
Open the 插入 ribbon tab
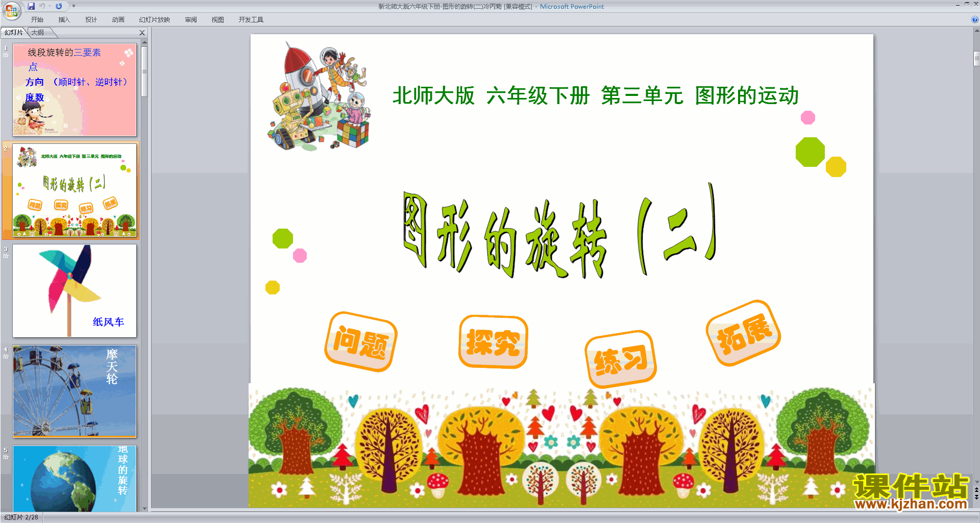pos(64,20)
